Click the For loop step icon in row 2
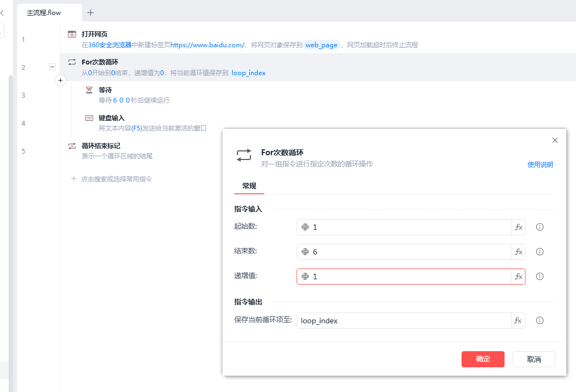Viewport: 576px width, 392px height. click(72, 62)
